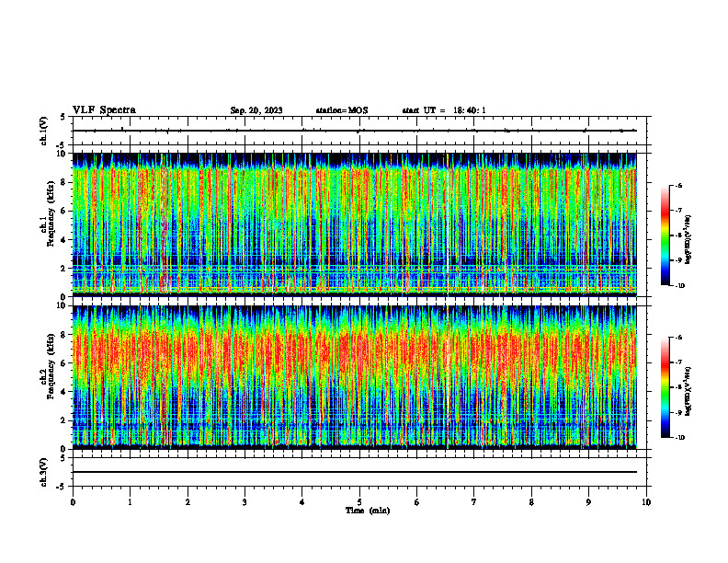Click time axis tick label "10"
Viewport: 728px width, 563px height.
[x=646, y=502]
